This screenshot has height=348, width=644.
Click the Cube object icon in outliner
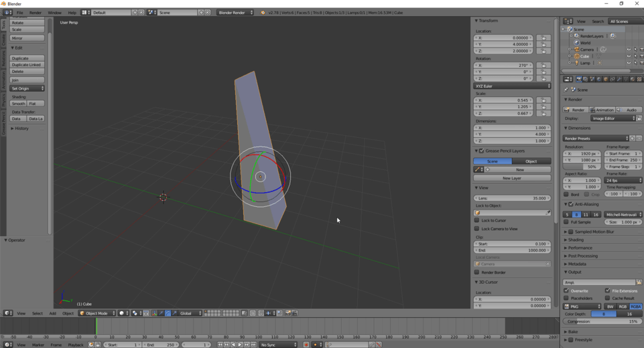pos(576,56)
